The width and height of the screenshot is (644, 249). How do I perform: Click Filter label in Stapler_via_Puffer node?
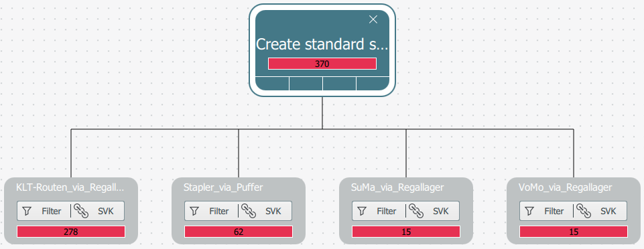click(x=219, y=212)
